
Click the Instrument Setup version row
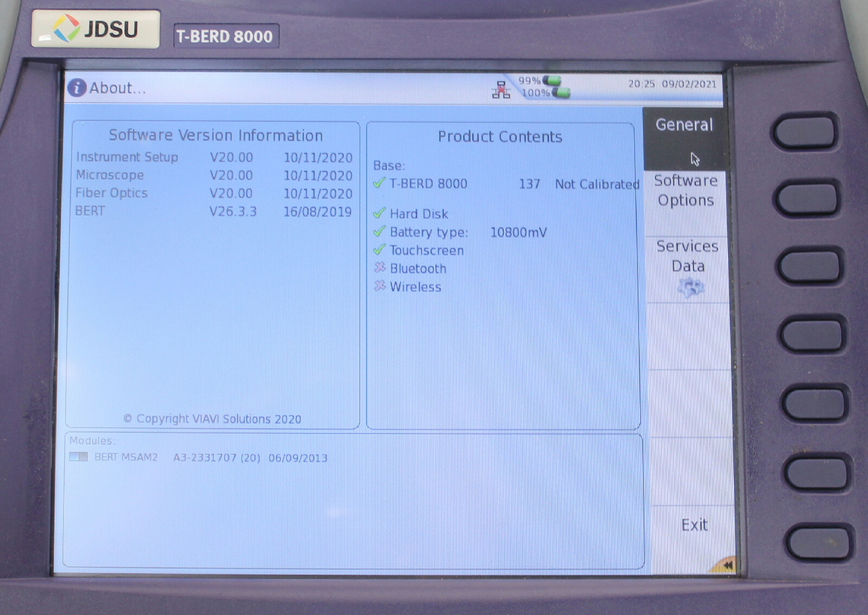(x=214, y=157)
